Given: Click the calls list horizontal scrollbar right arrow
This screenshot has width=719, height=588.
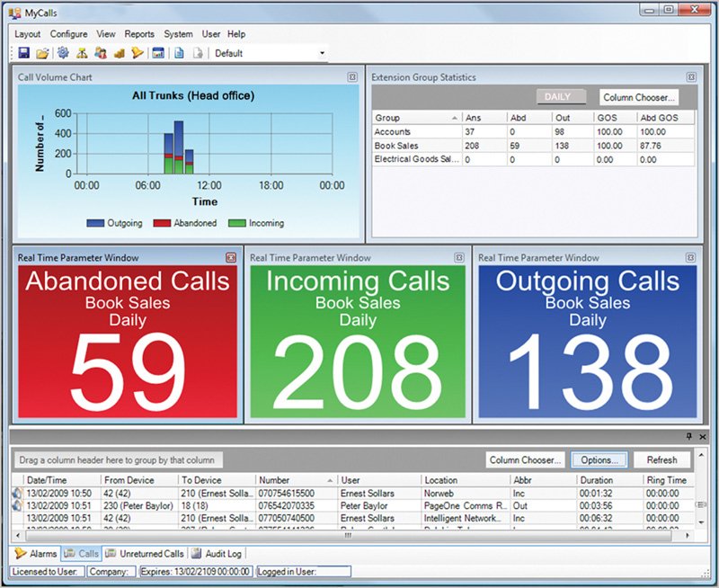Looking at the screenshot, I should coord(688,535).
